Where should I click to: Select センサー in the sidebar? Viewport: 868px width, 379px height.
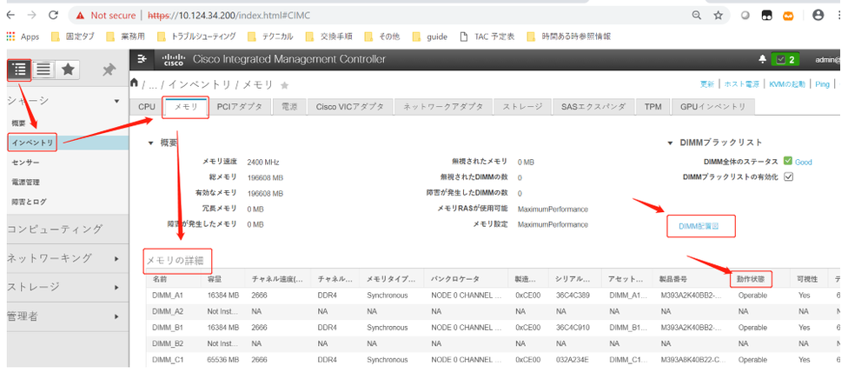[25, 163]
